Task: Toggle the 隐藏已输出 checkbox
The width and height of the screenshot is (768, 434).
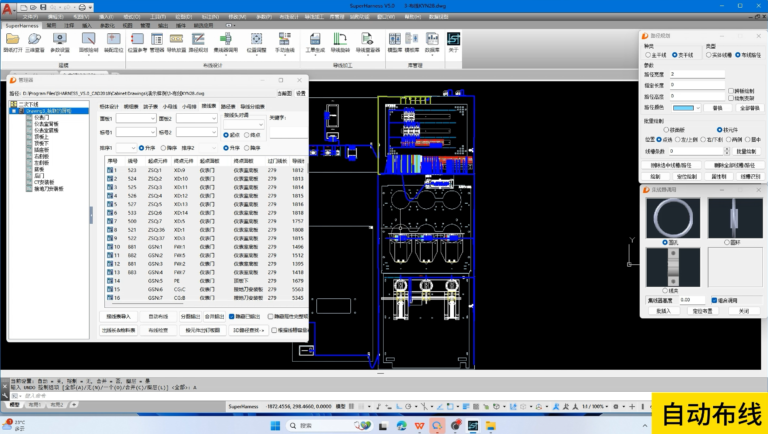Action: coord(232,316)
